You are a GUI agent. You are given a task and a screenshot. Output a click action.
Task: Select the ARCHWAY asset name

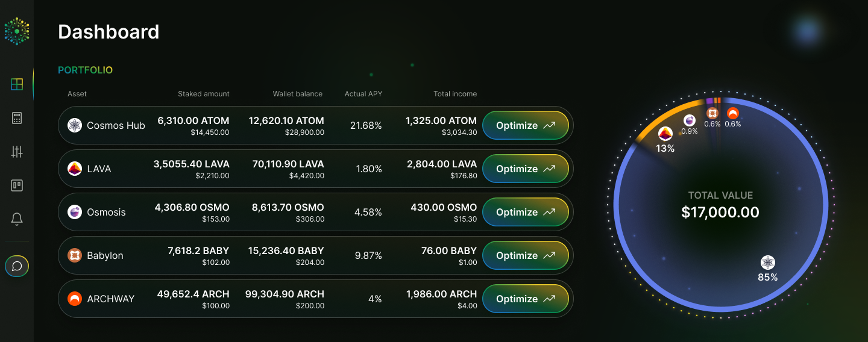click(110, 299)
